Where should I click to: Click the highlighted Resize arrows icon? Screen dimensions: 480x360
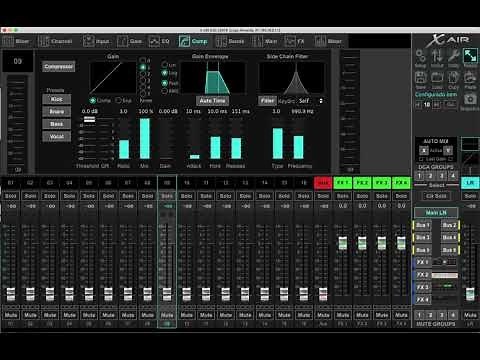(470, 57)
